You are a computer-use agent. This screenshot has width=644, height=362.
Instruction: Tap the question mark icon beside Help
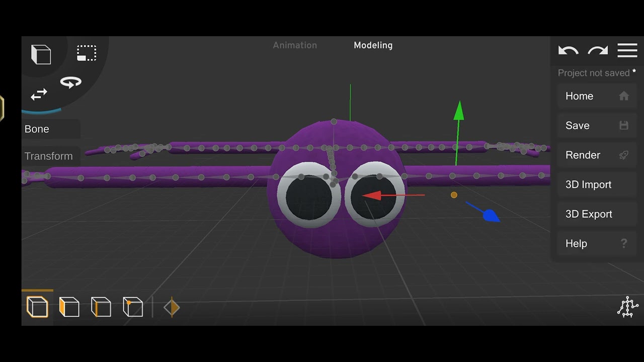(624, 244)
